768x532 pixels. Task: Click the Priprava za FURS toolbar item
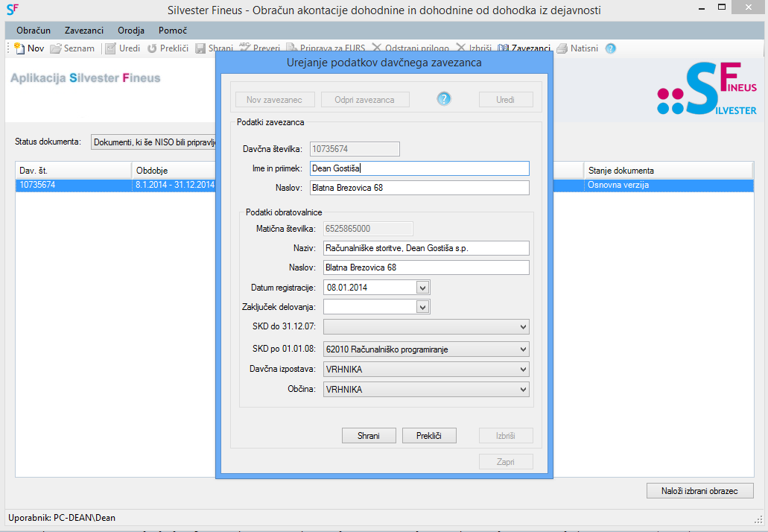(x=326, y=48)
